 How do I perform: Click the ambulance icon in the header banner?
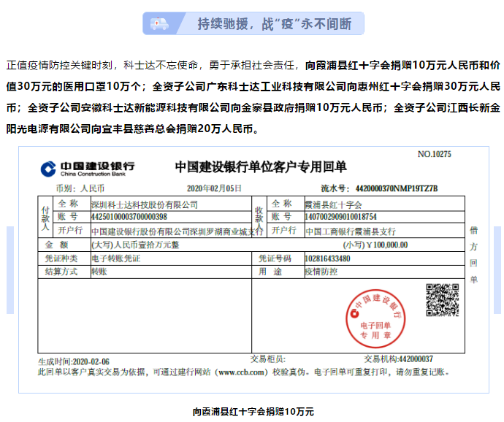pyautogui.click(x=159, y=24)
